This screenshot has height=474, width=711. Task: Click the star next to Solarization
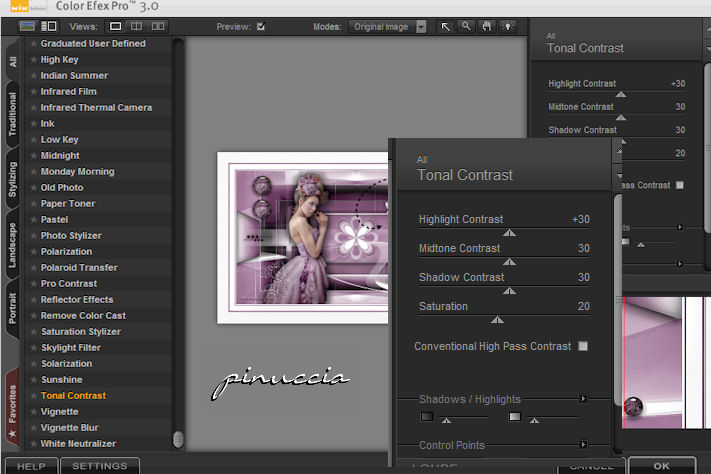click(x=34, y=364)
